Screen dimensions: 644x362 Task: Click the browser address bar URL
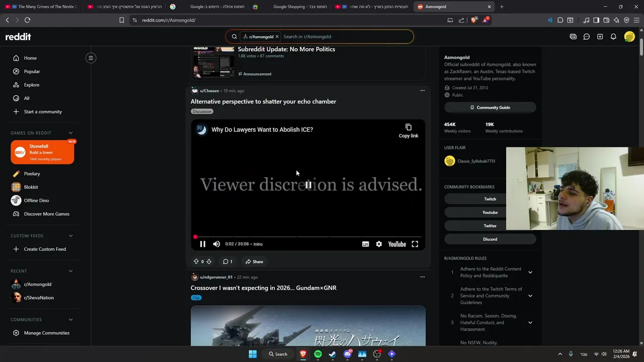click(x=169, y=20)
